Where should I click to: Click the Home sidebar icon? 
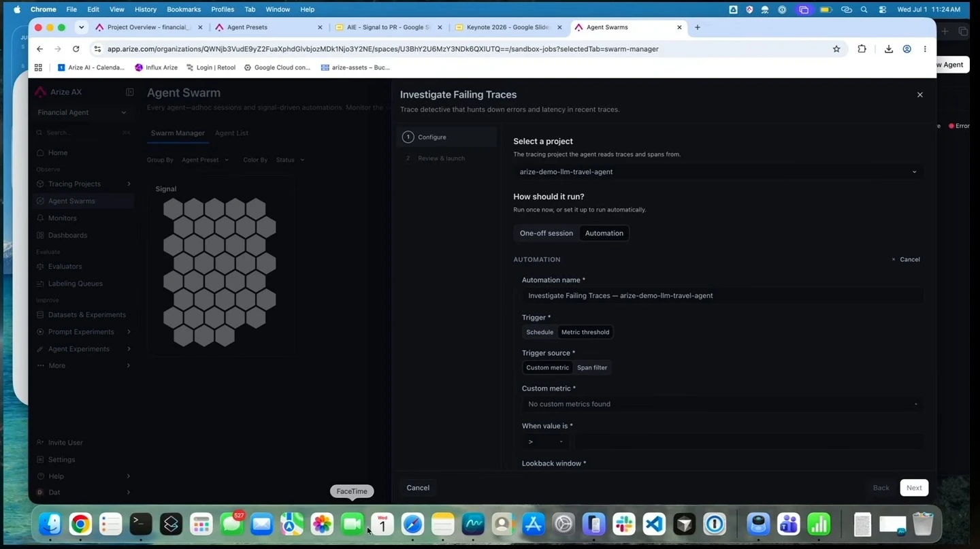(x=40, y=152)
